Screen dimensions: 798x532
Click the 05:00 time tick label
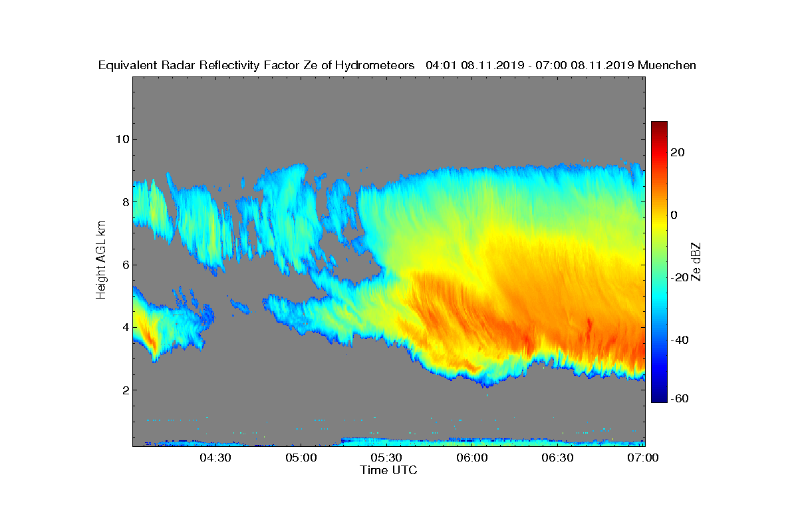click(x=301, y=458)
